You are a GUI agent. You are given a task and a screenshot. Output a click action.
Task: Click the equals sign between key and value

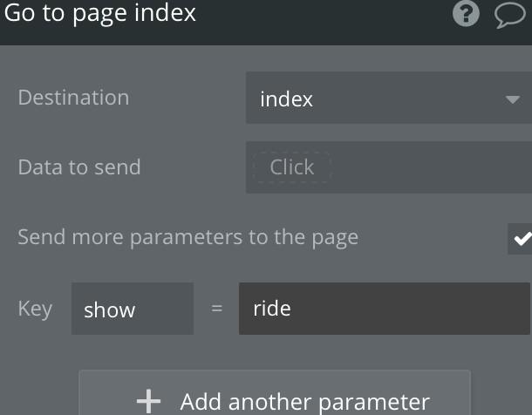pyautogui.click(x=217, y=309)
